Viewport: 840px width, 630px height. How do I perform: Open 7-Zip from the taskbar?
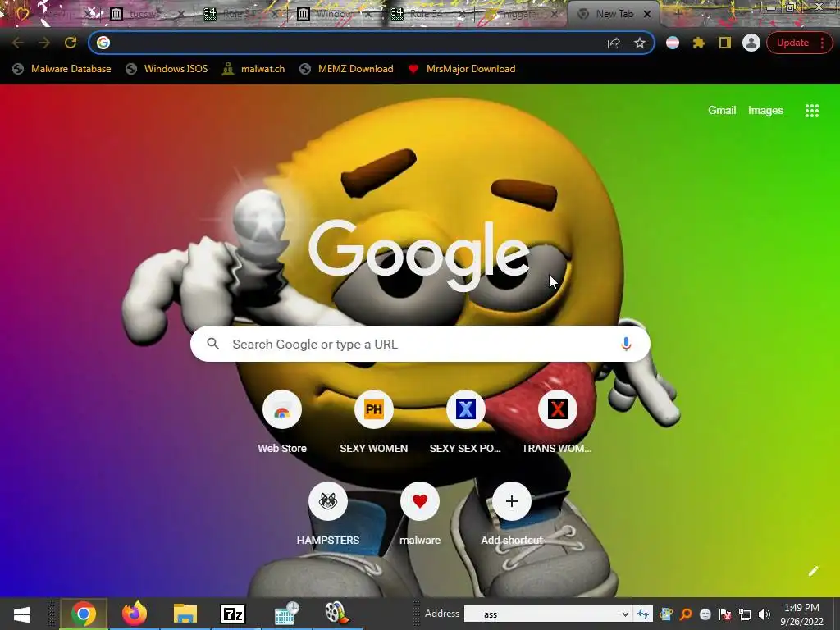pos(233,614)
